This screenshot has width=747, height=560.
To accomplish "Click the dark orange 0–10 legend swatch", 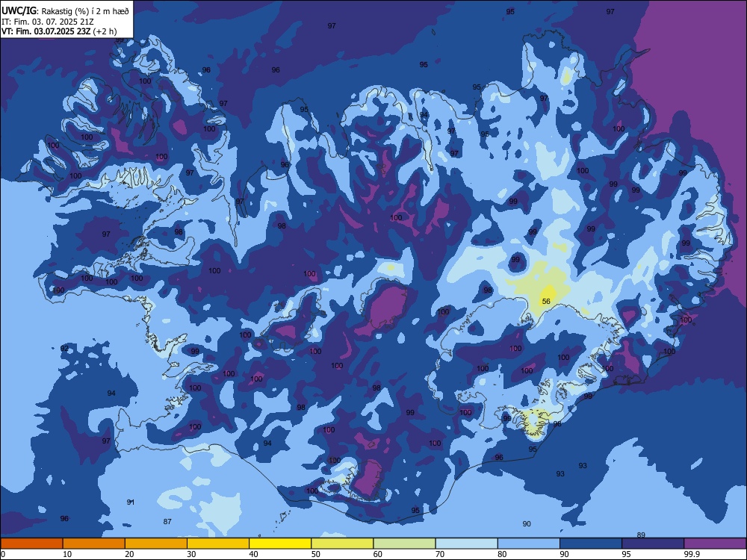I will pyautogui.click(x=31, y=544).
